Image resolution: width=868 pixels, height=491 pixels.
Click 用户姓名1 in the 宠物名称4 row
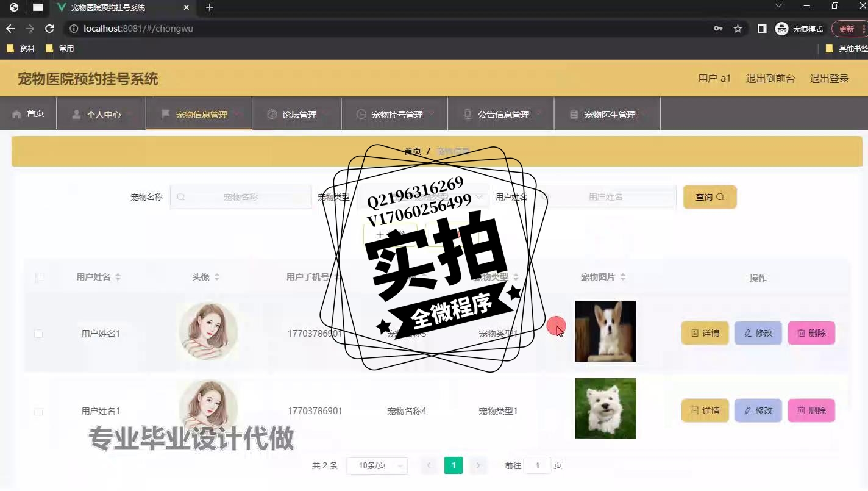point(101,411)
